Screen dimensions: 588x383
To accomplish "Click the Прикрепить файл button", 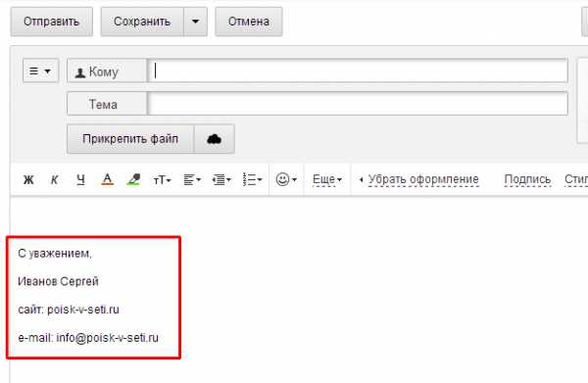I will point(130,139).
